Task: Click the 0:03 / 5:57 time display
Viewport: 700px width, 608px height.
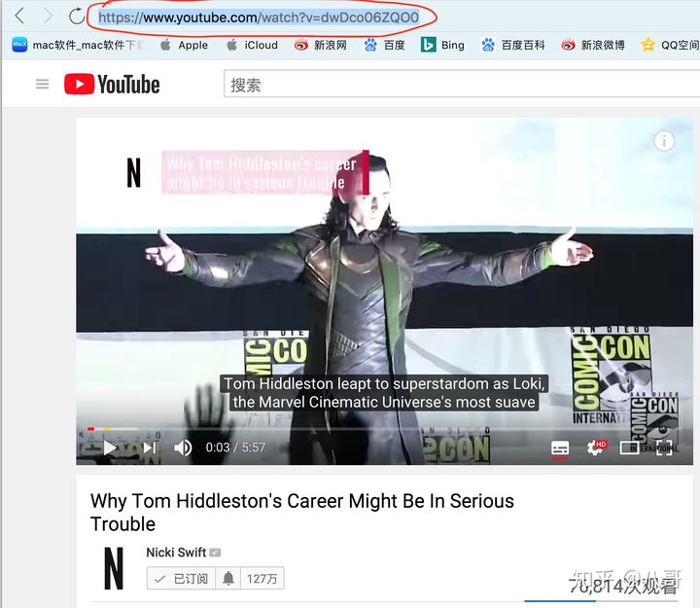Action: click(x=235, y=447)
